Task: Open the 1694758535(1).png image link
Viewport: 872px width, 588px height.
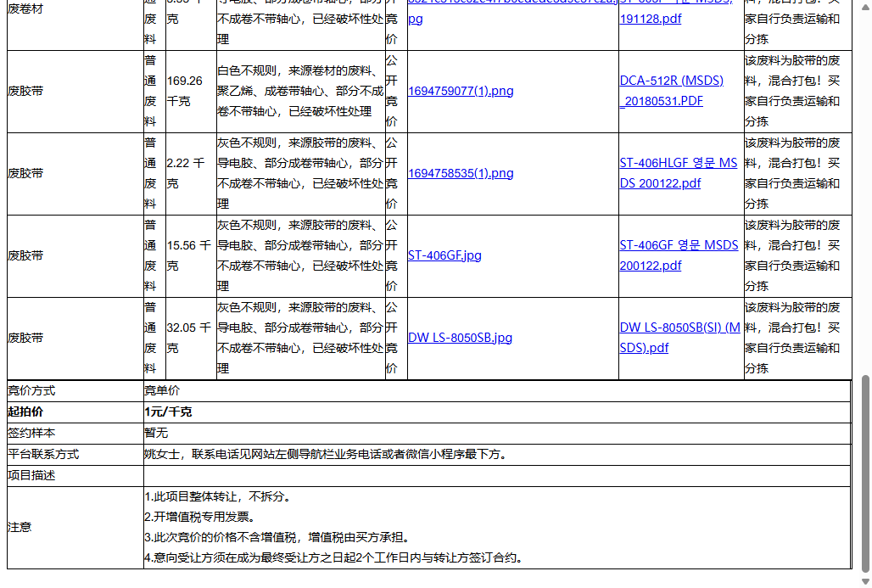Action: point(461,174)
